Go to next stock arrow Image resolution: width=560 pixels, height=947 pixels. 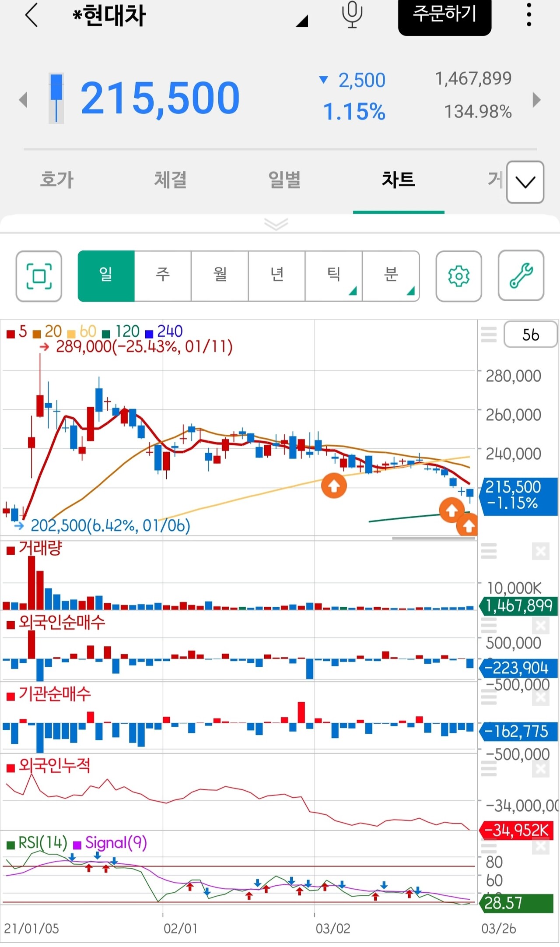[x=536, y=100]
